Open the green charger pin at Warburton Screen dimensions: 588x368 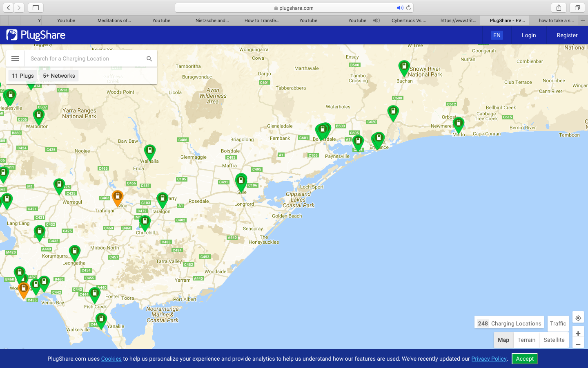38,117
